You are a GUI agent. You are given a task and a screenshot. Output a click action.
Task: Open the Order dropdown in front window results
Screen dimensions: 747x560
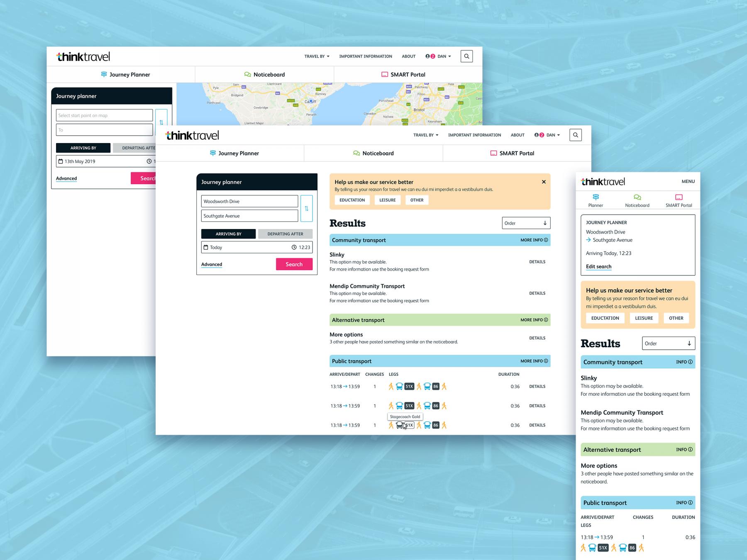click(x=526, y=223)
